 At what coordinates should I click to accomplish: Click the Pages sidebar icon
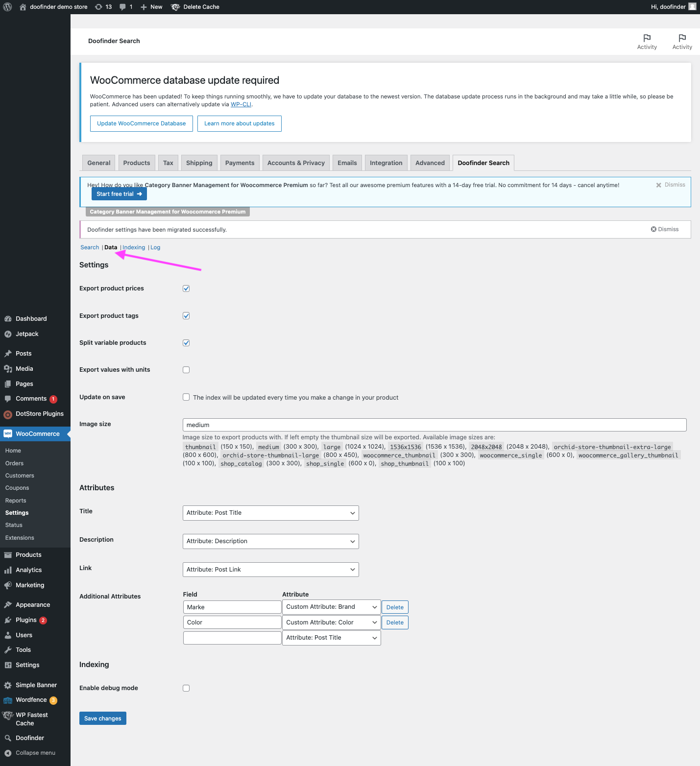coord(8,384)
